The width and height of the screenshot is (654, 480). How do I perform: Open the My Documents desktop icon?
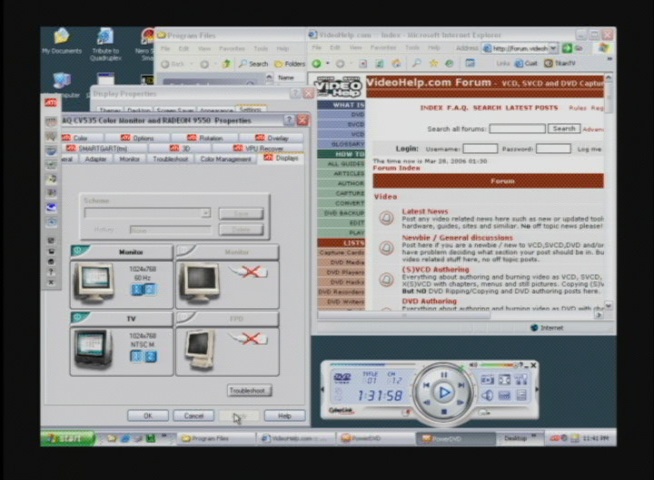(62, 40)
